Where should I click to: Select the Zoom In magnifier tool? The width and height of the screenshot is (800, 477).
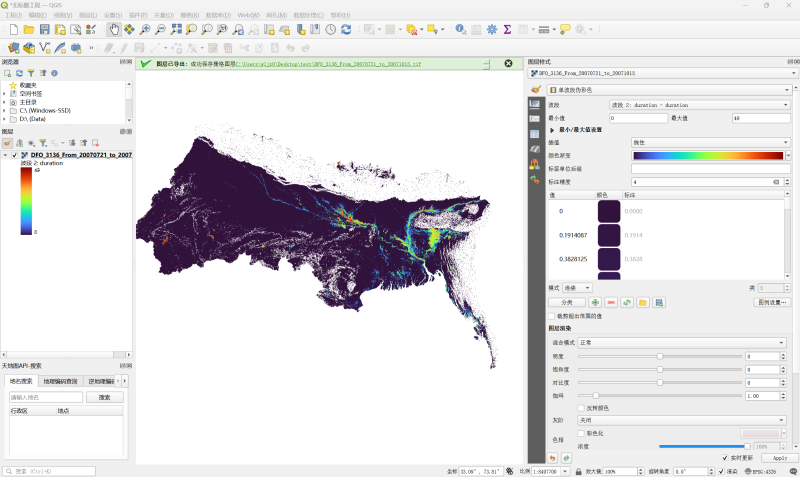coord(145,30)
